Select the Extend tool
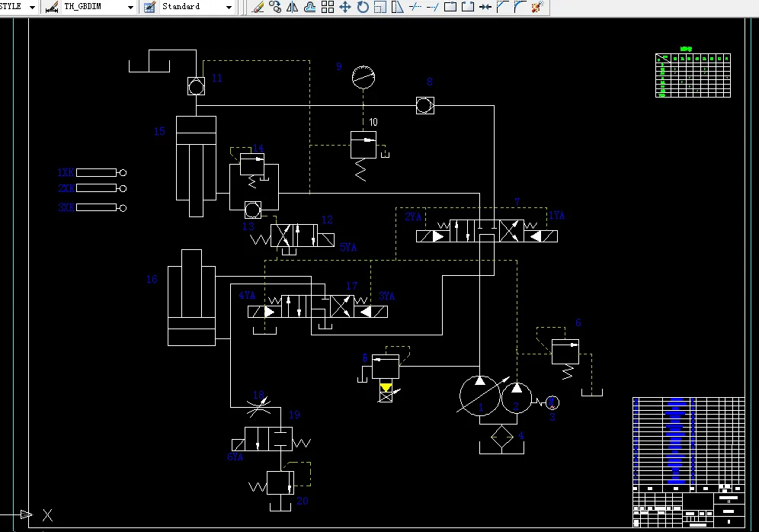 [x=433, y=7]
